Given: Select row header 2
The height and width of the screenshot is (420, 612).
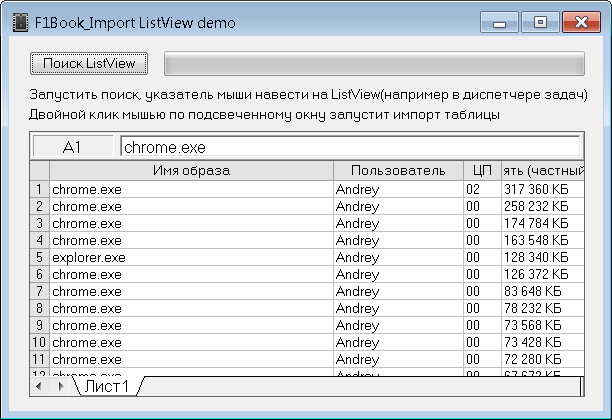Looking at the screenshot, I should (39, 206).
